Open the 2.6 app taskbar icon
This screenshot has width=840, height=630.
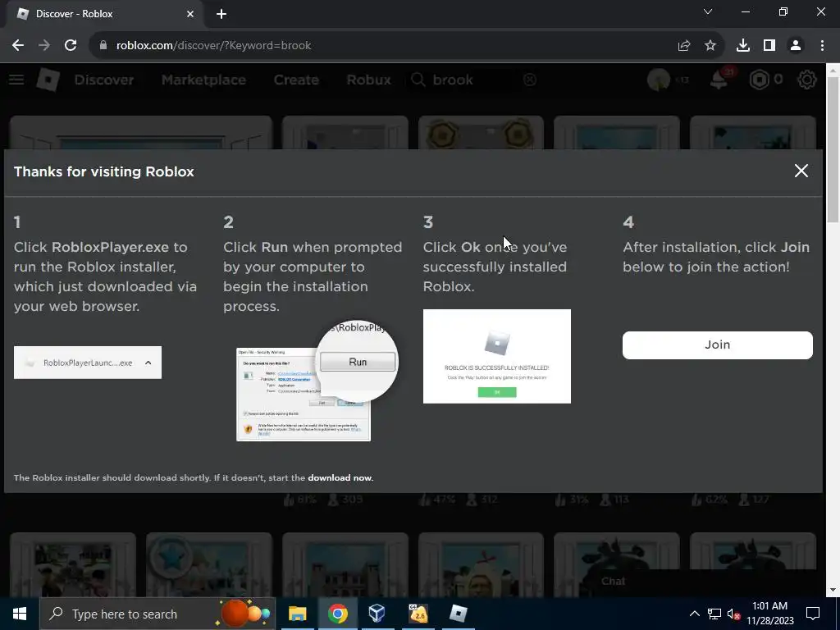click(x=418, y=614)
